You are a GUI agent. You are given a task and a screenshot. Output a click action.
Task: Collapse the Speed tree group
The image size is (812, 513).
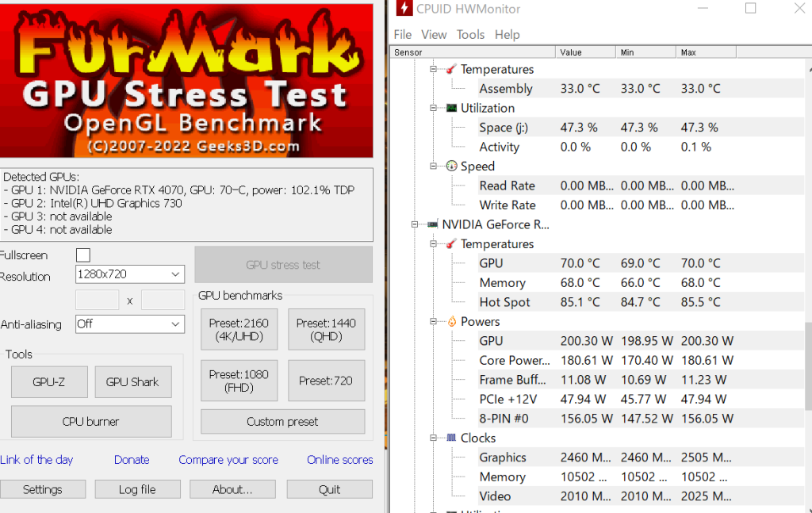434,167
